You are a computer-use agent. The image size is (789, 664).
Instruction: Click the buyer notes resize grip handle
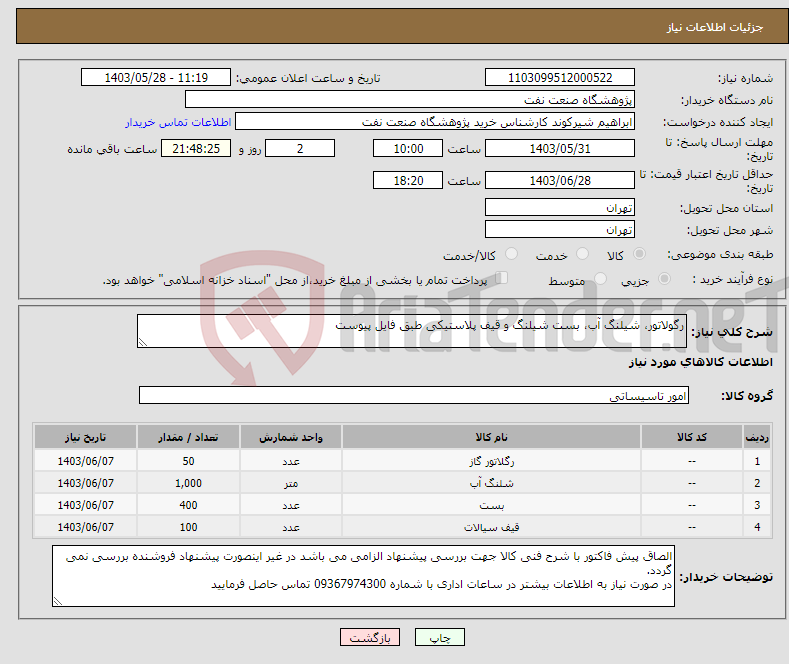(58, 601)
